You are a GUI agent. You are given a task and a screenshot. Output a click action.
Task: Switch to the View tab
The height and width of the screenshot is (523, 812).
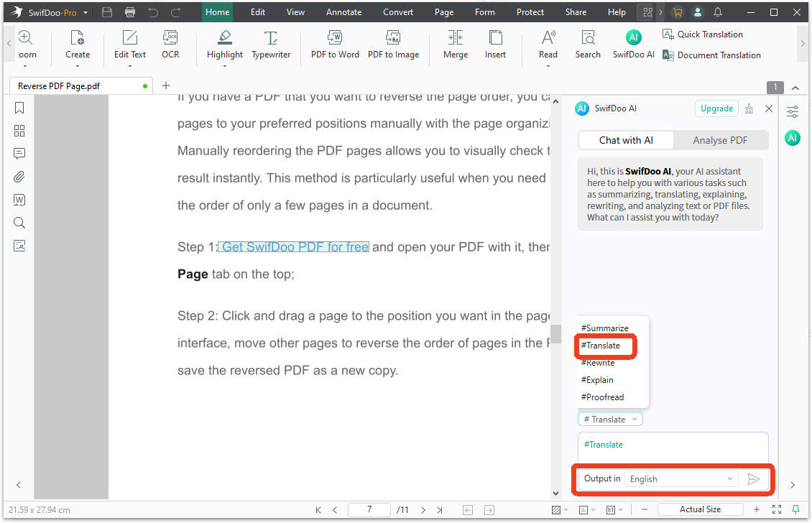pos(295,12)
